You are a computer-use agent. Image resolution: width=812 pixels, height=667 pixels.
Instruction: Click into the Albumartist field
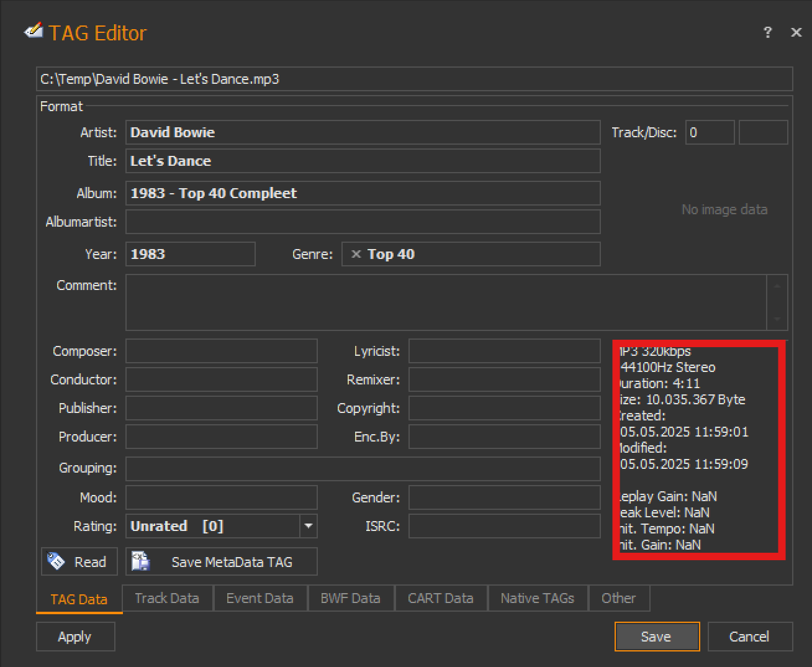(363, 222)
